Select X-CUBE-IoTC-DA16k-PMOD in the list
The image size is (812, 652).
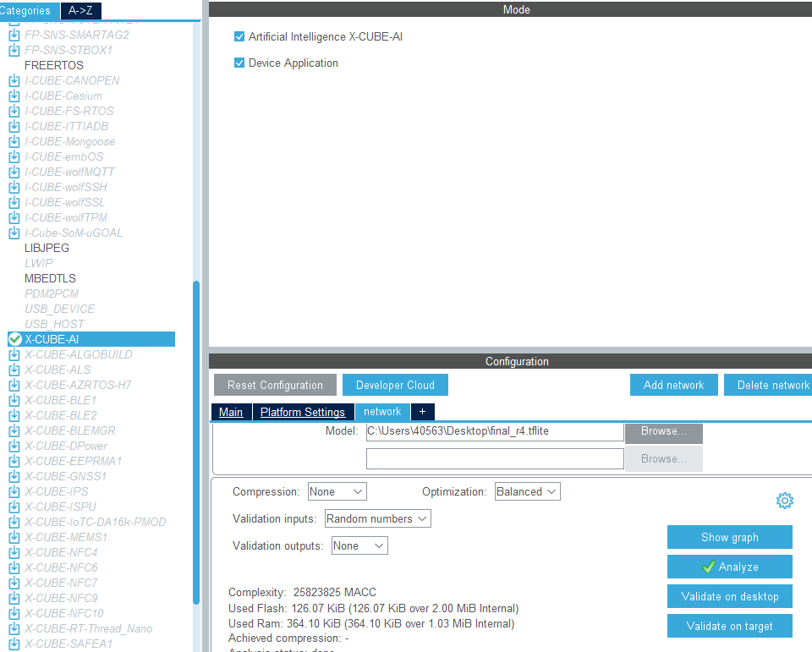click(x=96, y=522)
